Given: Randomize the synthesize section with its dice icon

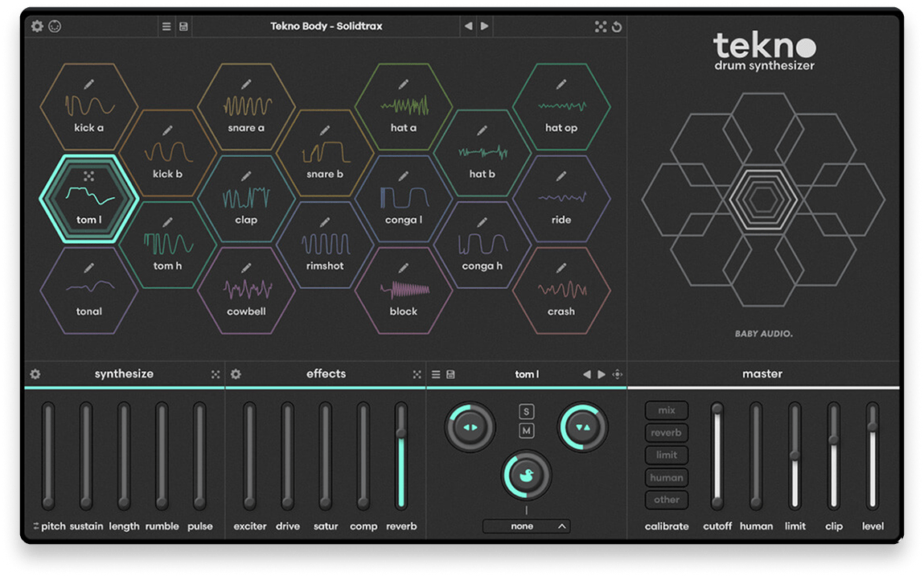Looking at the screenshot, I should 215,374.
